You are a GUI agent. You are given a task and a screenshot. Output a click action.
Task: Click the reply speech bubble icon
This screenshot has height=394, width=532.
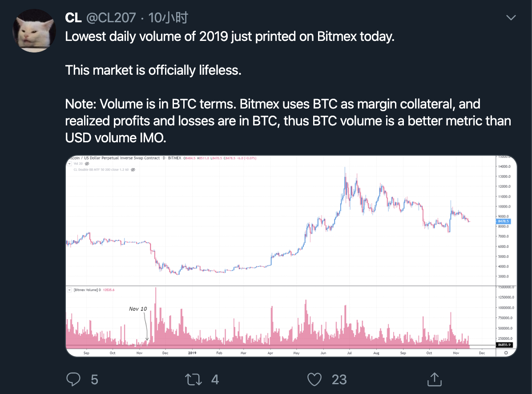74,379
